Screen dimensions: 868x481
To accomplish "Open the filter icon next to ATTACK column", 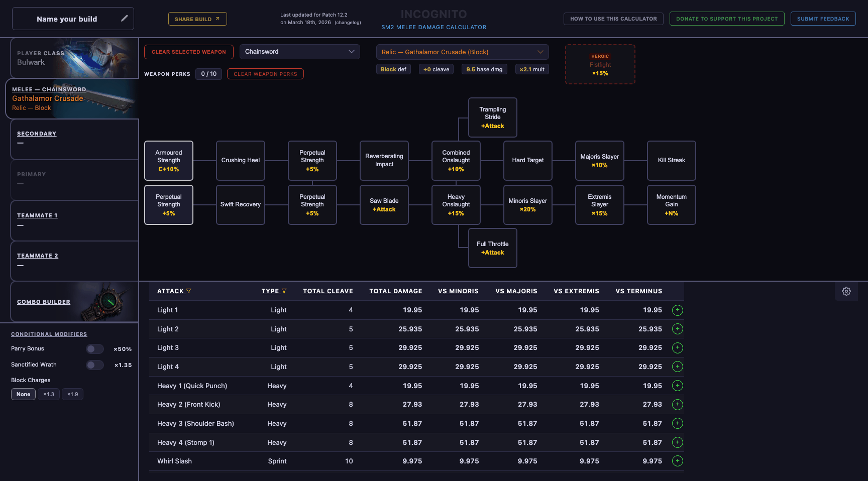I will pyautogui.click(x=189, y=291).
